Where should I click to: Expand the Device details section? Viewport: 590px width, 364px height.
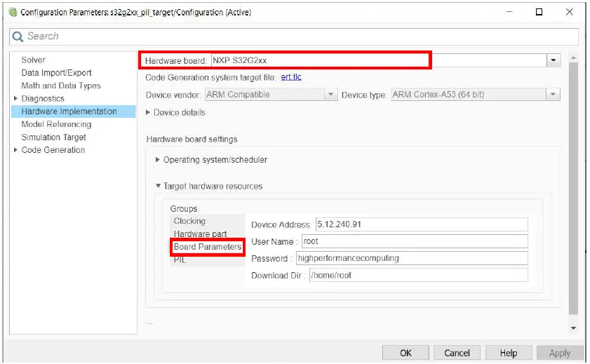coord(148,112)
